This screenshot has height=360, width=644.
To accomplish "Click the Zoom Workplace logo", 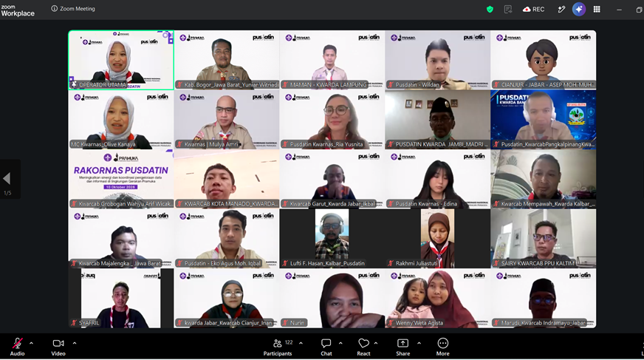I will pos(18,10).
